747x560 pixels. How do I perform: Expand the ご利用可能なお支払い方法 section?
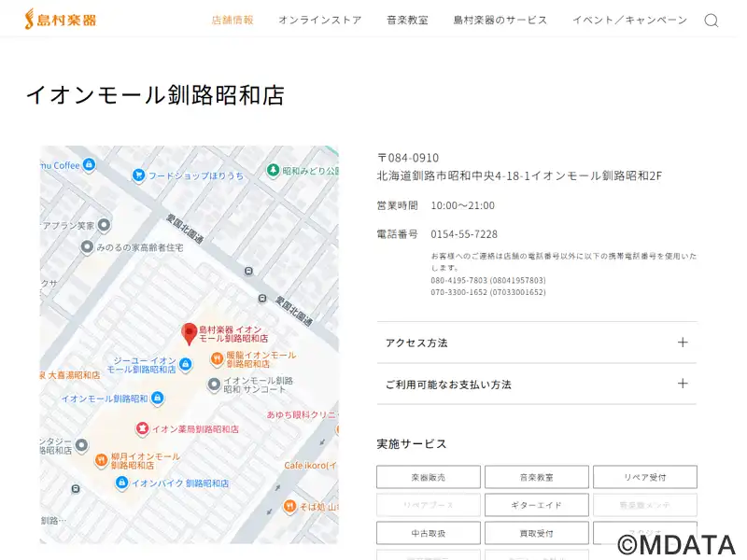click(x=536, y=385)
